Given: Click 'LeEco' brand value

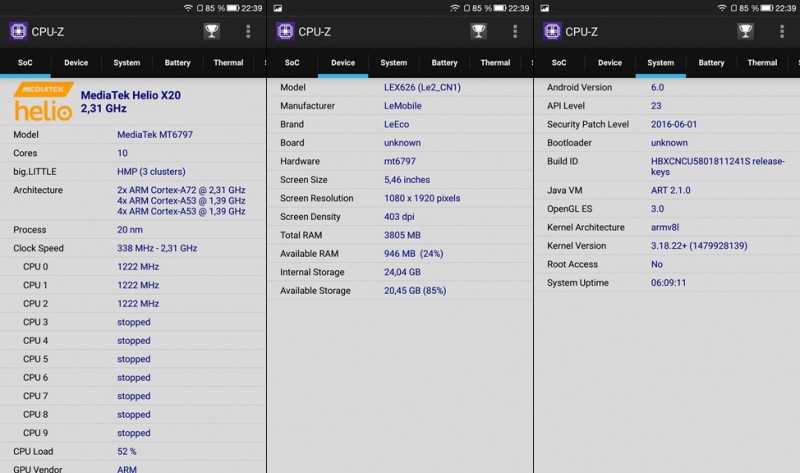Looking at the screenshot, I should (396, 124).
